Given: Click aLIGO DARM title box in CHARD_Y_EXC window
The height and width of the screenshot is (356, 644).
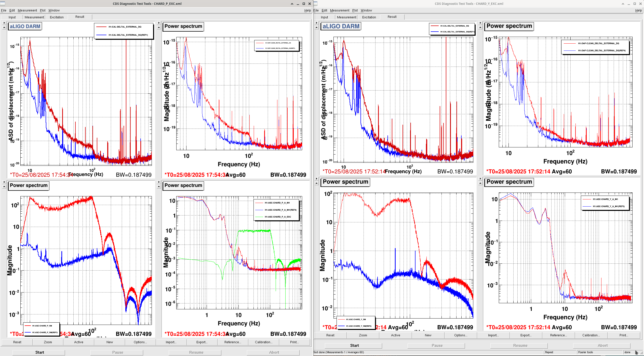Looking at the screenshot, I should (341, 26).
